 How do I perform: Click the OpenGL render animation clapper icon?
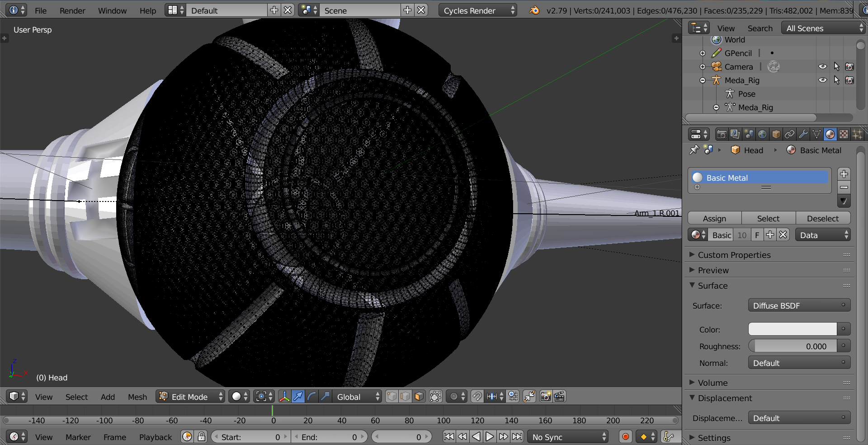(x=559, y=397)
